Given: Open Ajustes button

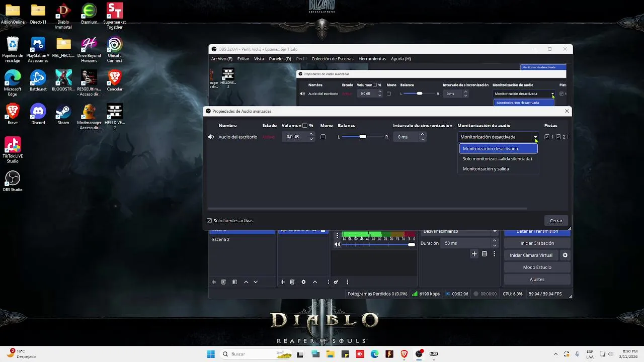Looking at the screenshot, I should click(537, 280).
